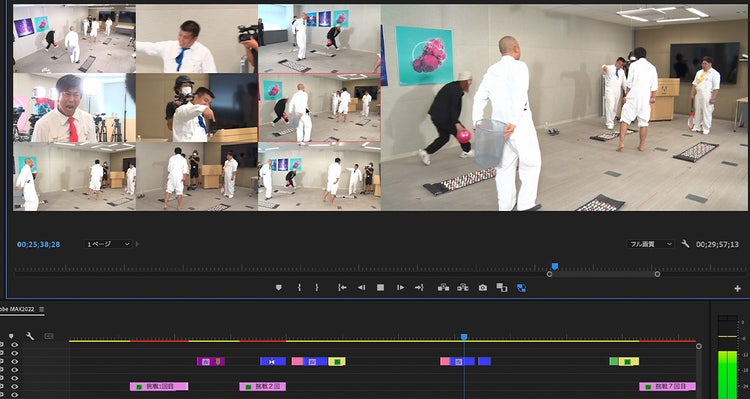The image size is (750, 399).
Task: Click the Mark Out brace button
Action: 317,288
